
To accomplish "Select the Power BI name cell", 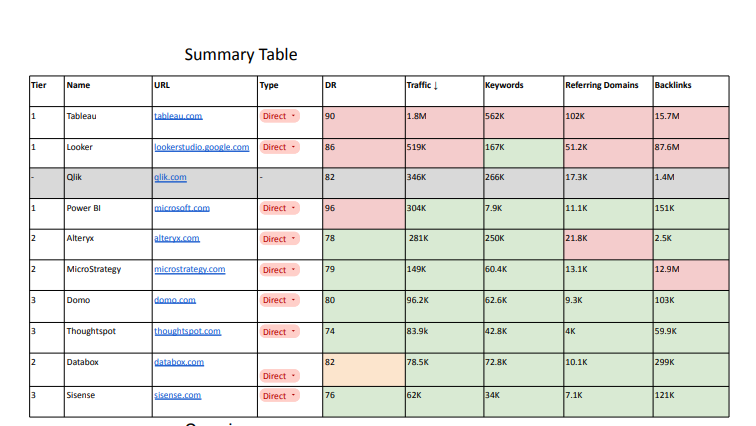I will pyautogui.click(x=108, y=213).
